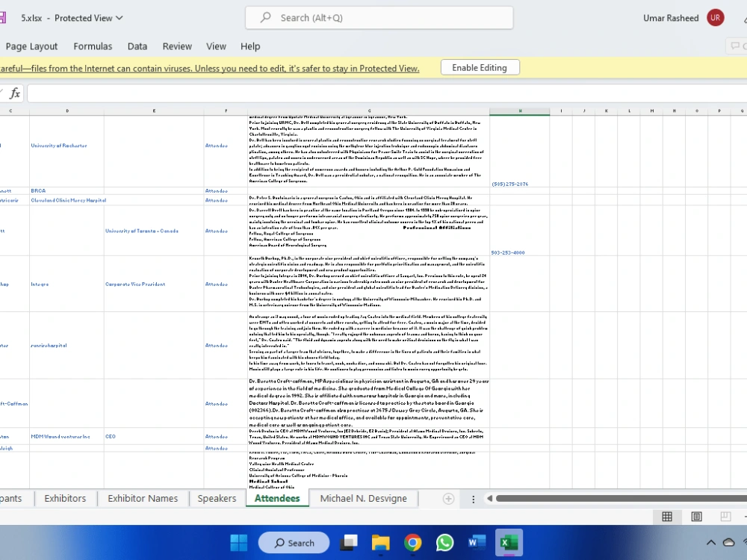Click the horizontal scrollbar thumb

point(622,499)
